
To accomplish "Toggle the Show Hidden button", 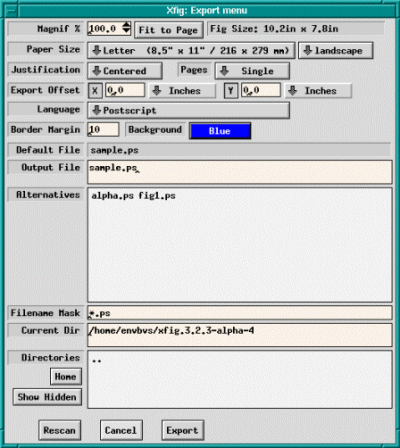I will pyautogui.click(x=47, y=397).
